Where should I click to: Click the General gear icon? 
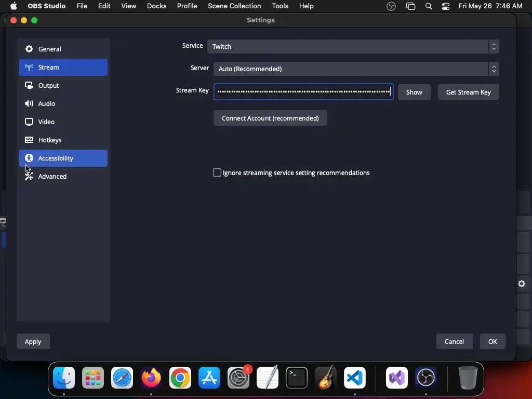(x=29, y=49)
